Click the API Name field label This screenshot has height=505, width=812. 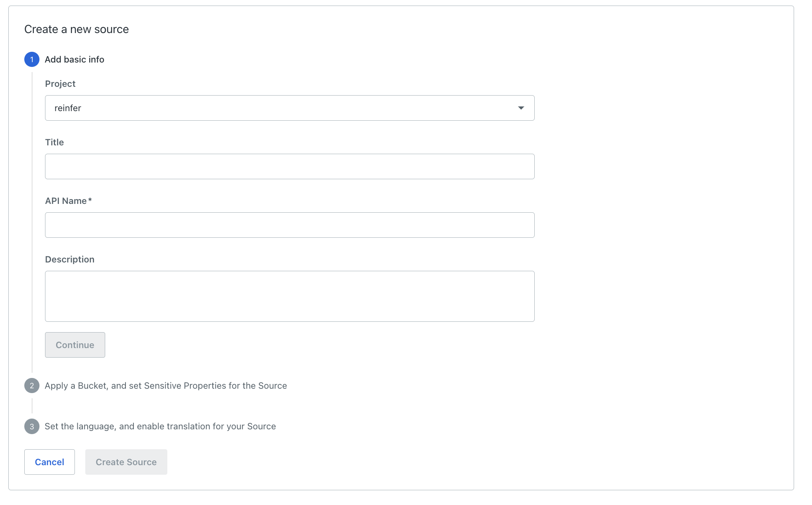66,201
